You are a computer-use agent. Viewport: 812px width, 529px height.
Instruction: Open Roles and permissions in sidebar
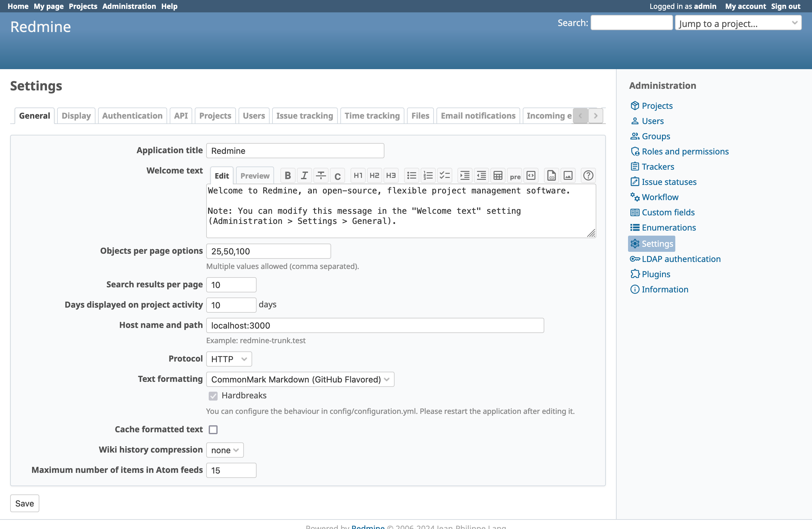tap(685, 151)
